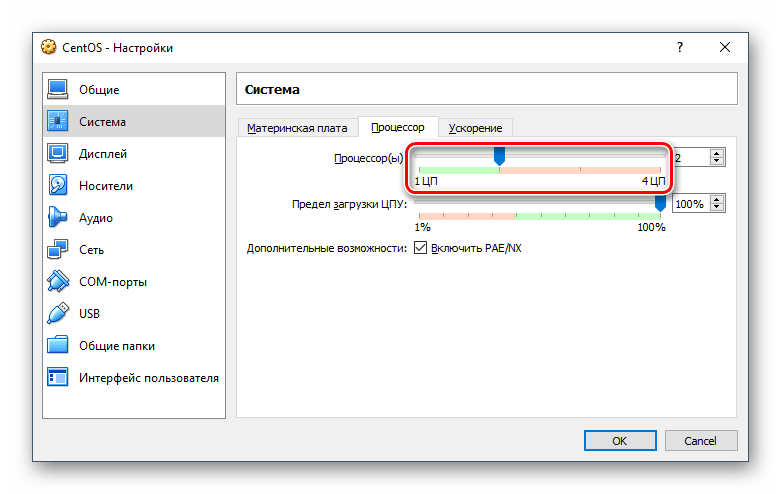Click the question mark help button

(x=680, y=47)
